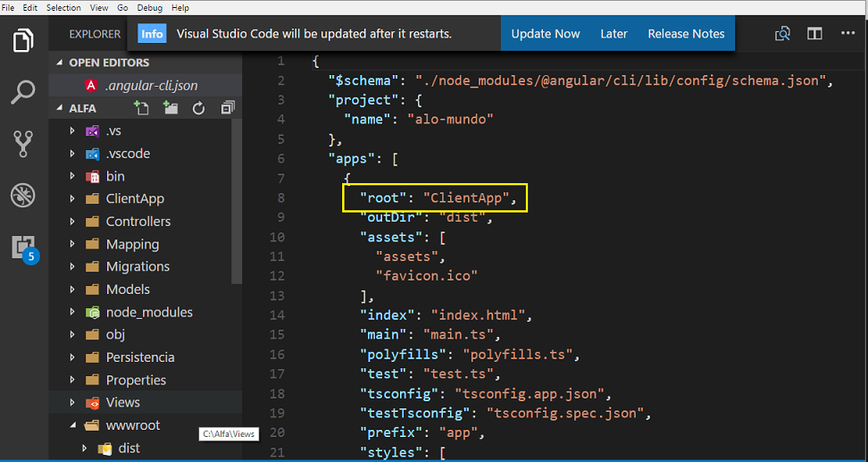The image size is (868, 462).
Task: Click the New Folder icon in ALFA header
Action: point(171,108)
